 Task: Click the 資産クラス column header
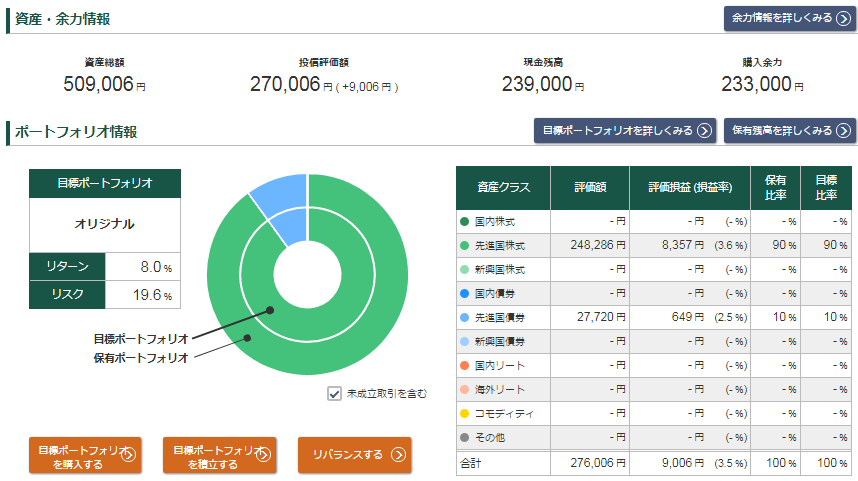coord(503,188)
